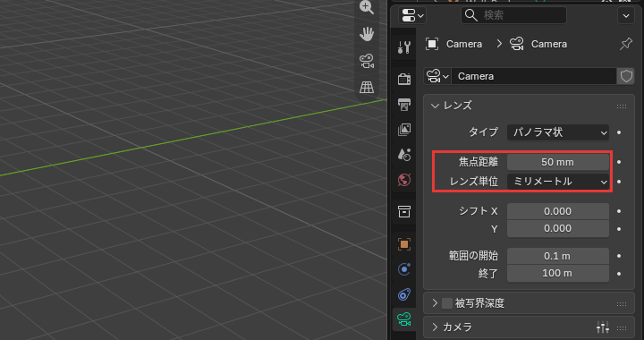Screen dimensions: 644x340
Task: Click animate dot beside 範囲の開始
Action: coord(619,256)
